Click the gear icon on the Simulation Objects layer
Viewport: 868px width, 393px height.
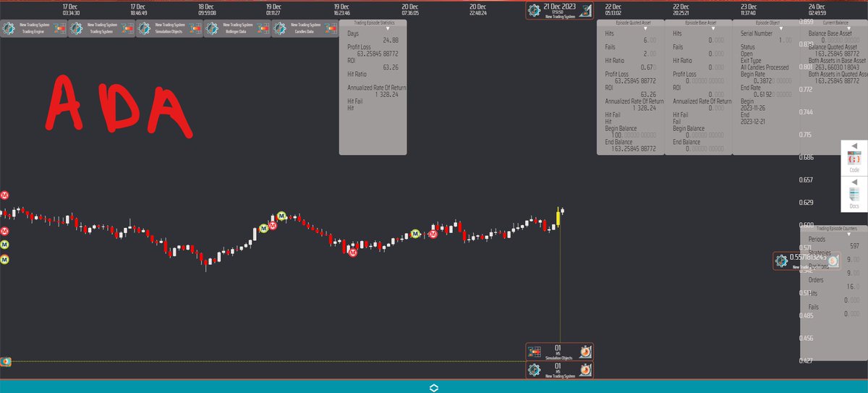tap(145, 29)
